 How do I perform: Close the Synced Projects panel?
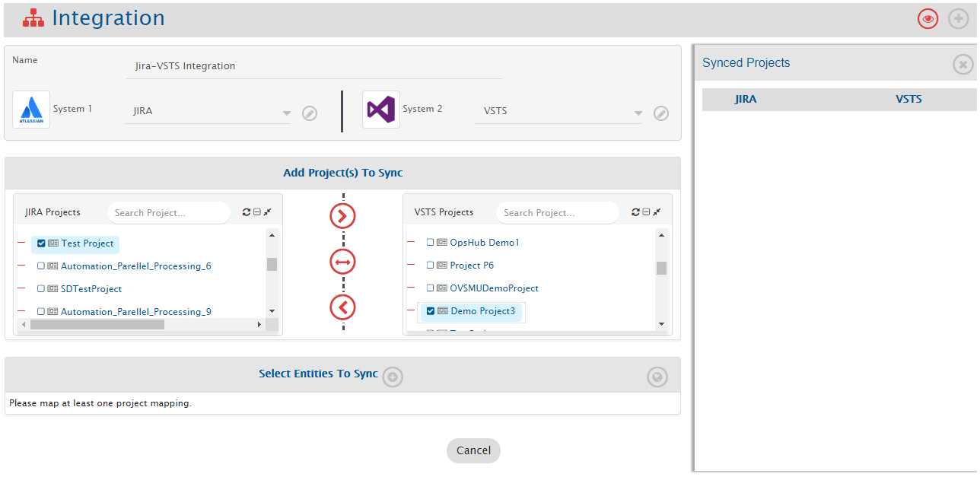tap(963, 65)
